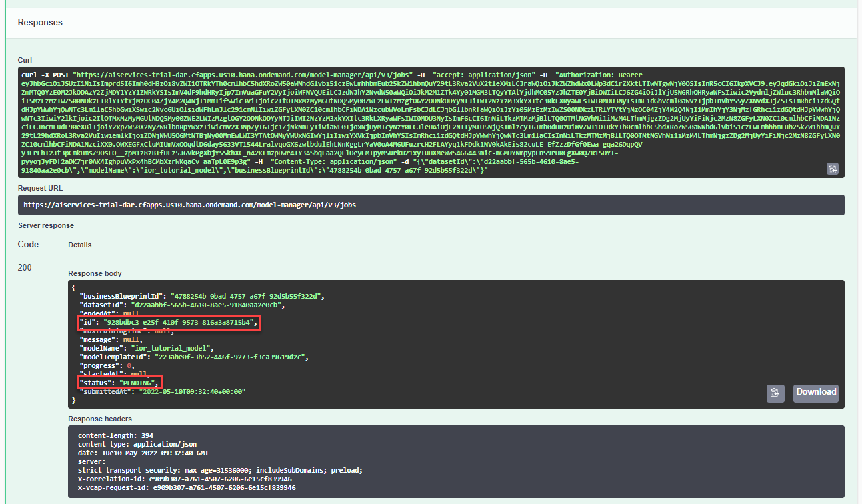Click the "Response body" label
The width and height of the screenshot is (862, 504).
click(x=95, y=273)
